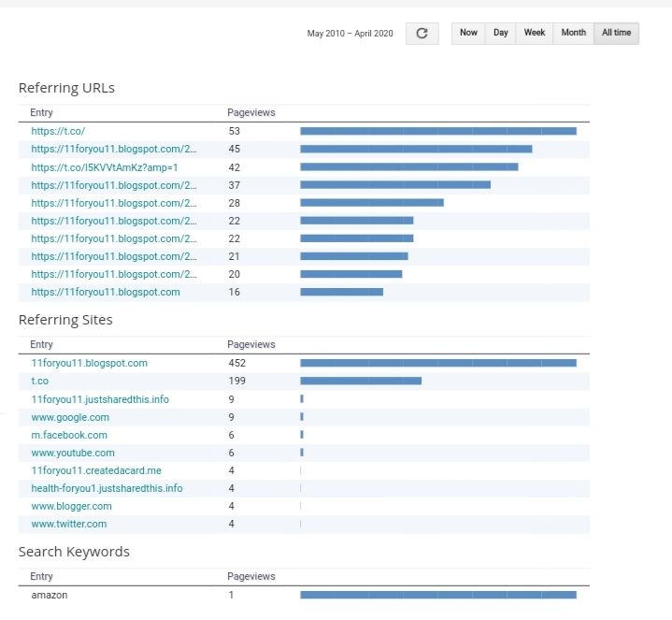
Task: Click Pageviews header under Referring URLs
Action: click(x=251, y=113)
